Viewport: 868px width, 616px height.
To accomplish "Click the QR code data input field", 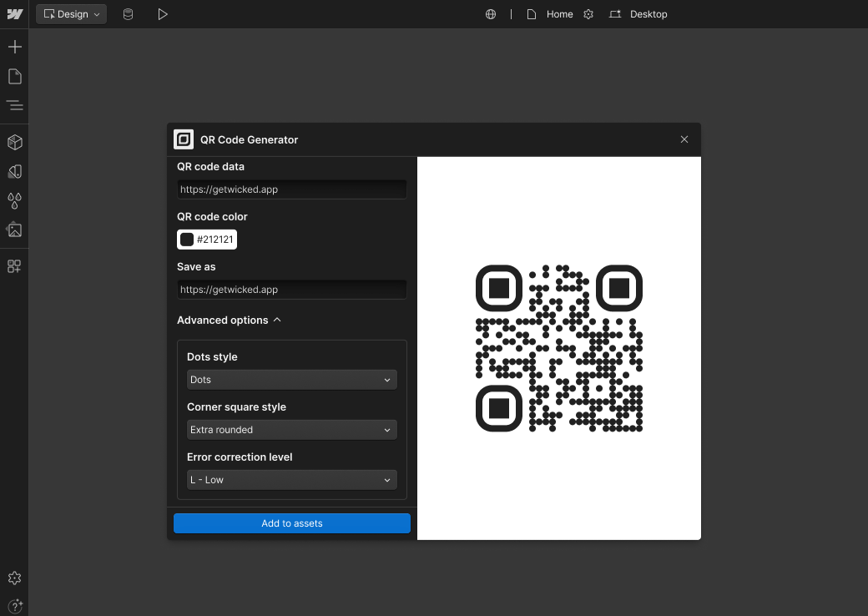I will [292, 189].
